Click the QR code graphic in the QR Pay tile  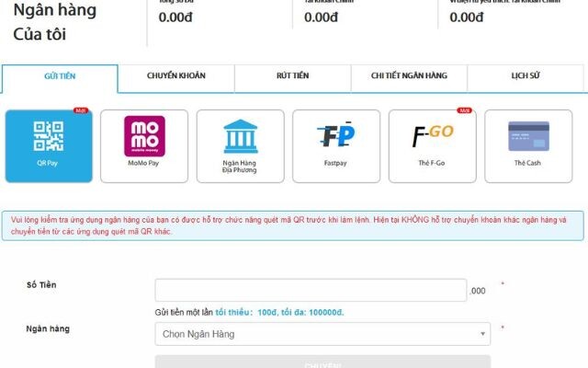(x=49, y=136)
